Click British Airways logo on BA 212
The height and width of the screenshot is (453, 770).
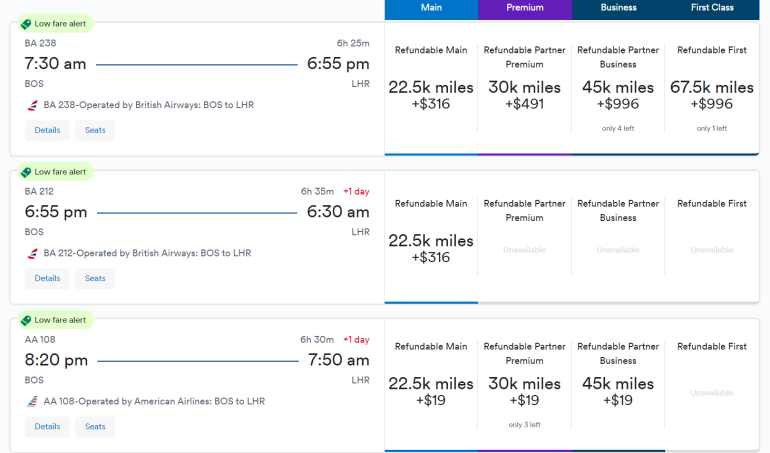coord(32,253)
